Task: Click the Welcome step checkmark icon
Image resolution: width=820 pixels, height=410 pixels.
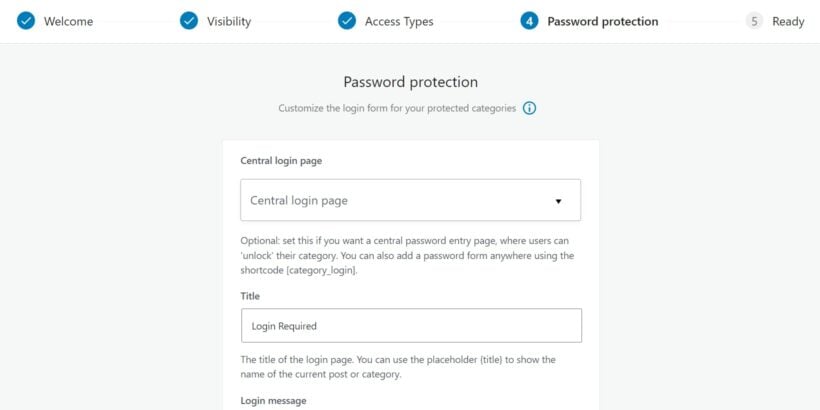Action: pyautogui.click(x=26, y=21)
